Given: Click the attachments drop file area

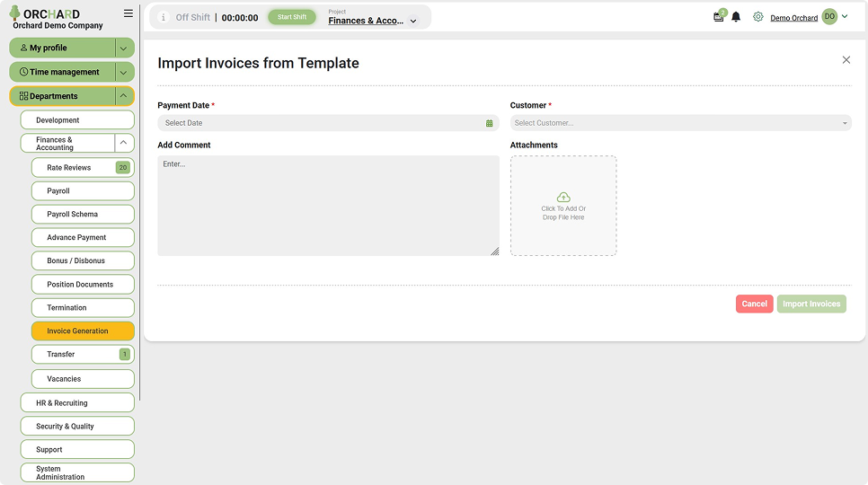Looking at the screenshot, I should pyautogui.click(x=563, y=206).
